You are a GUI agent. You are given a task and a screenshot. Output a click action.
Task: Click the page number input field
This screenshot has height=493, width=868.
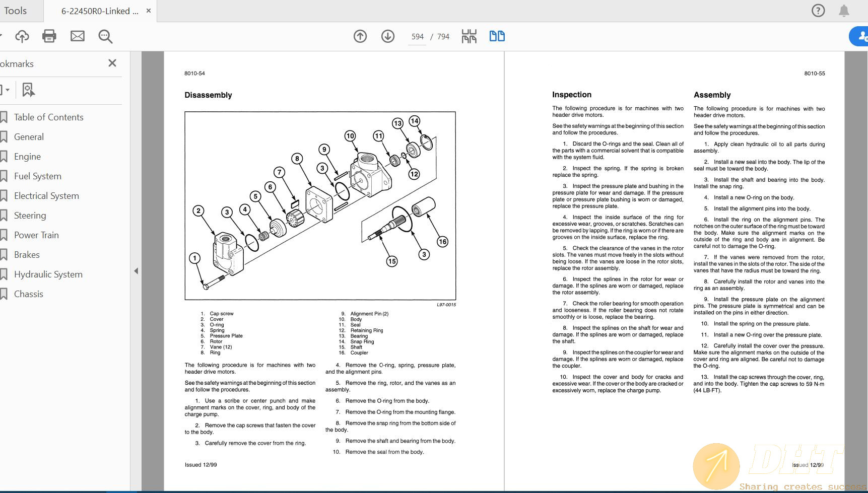pyautogui.click(x=417, y=37)
